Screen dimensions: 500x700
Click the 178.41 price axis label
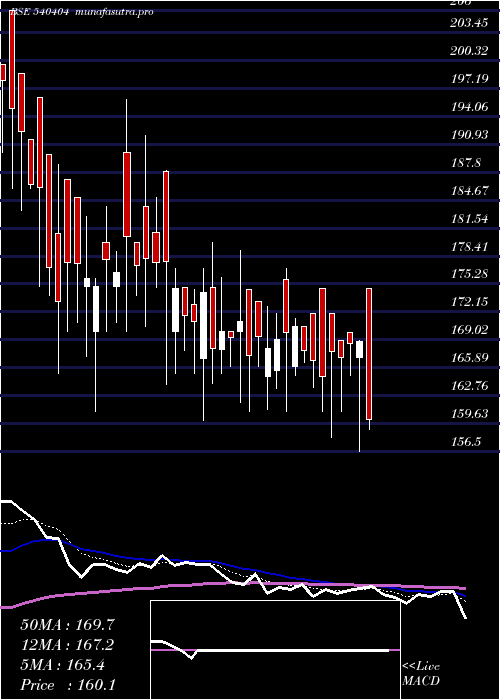[469, 247]
